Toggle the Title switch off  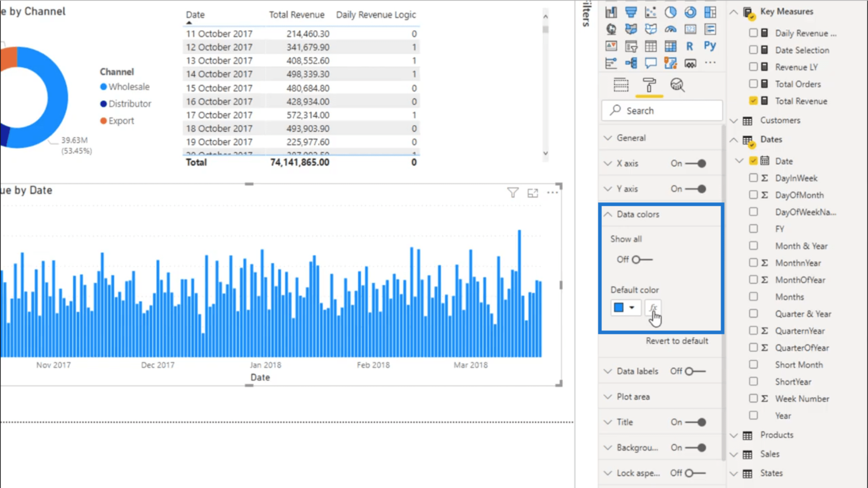click(695, 422)
